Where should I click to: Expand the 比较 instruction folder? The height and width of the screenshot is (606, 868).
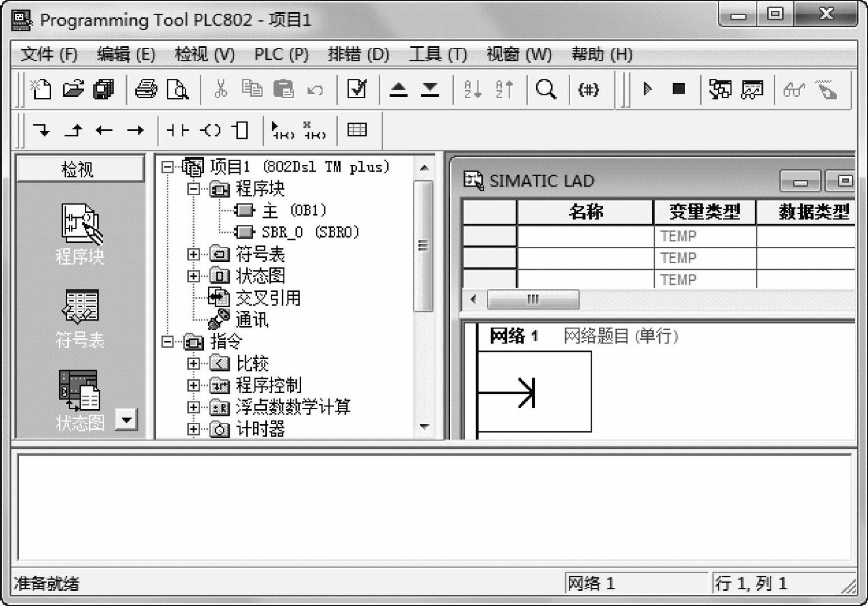tap(193, 363)
